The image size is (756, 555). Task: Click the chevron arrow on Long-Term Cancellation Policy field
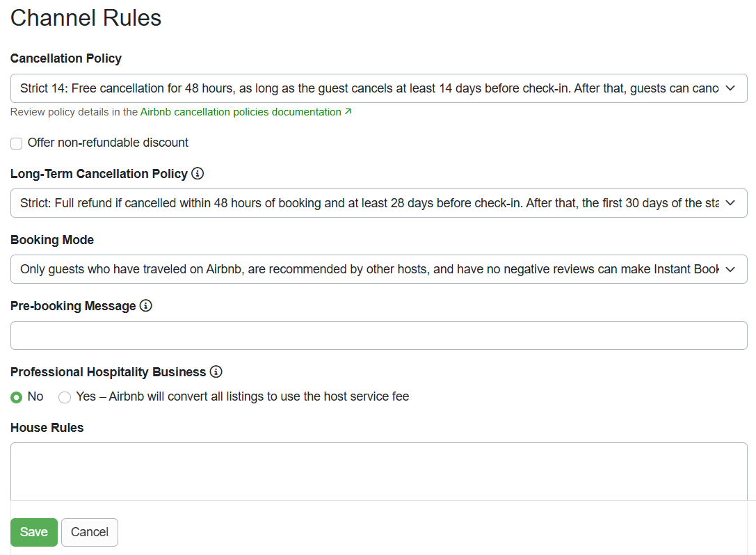pos(730,203)
